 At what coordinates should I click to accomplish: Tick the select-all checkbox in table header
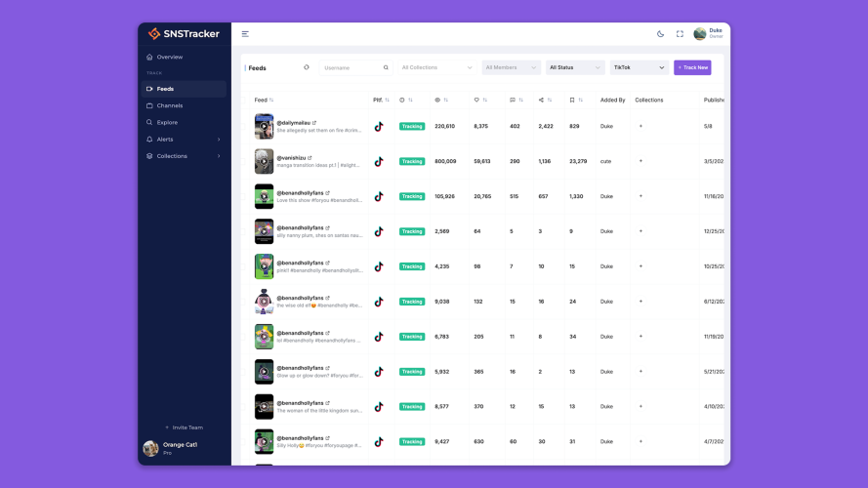(243, 101)
